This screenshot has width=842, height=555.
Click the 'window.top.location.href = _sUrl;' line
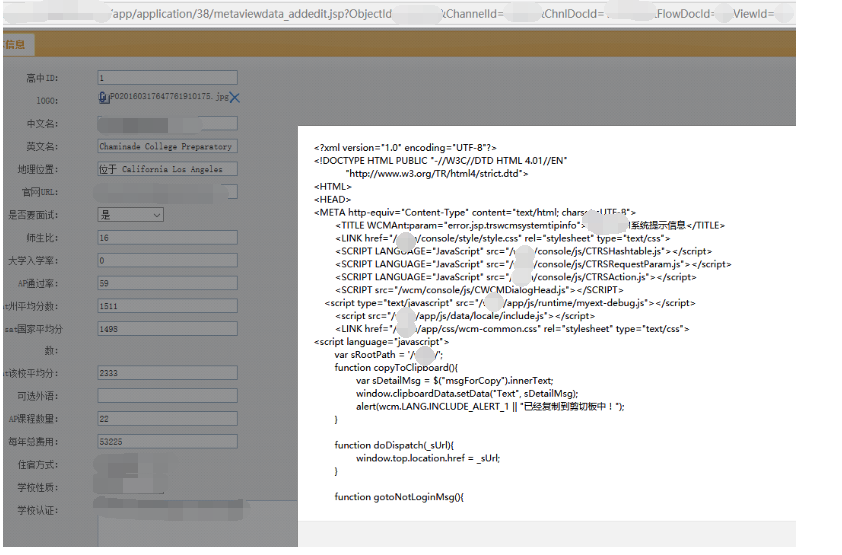428,458
